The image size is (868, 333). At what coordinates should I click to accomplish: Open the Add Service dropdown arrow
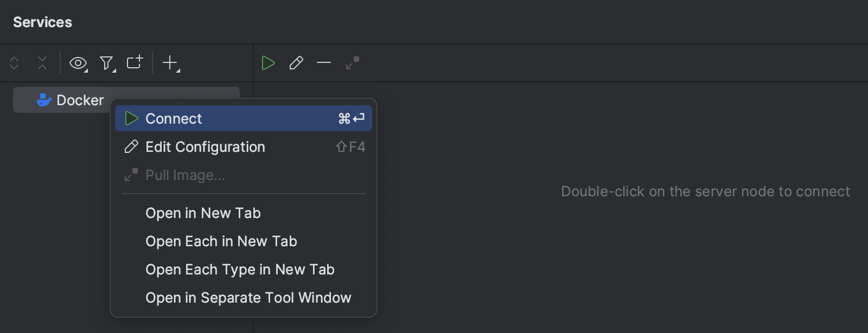click(x=177, y=69)
